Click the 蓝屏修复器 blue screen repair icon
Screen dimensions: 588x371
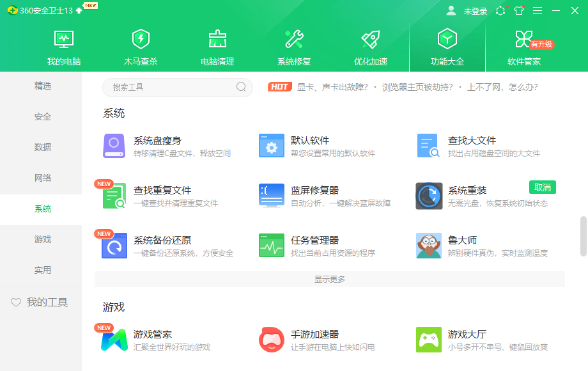pos(272,196)
